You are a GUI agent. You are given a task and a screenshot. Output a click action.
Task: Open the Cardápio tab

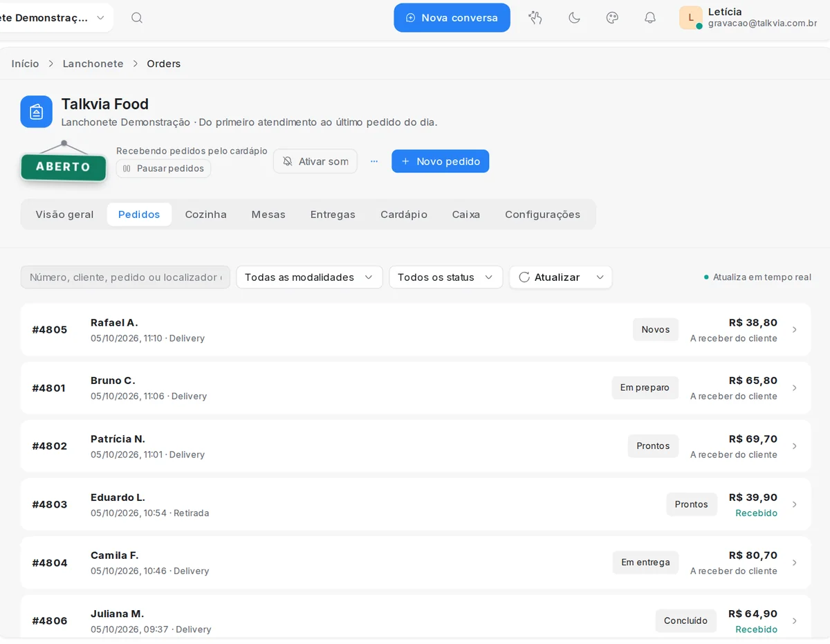click(x=404, y=214)
